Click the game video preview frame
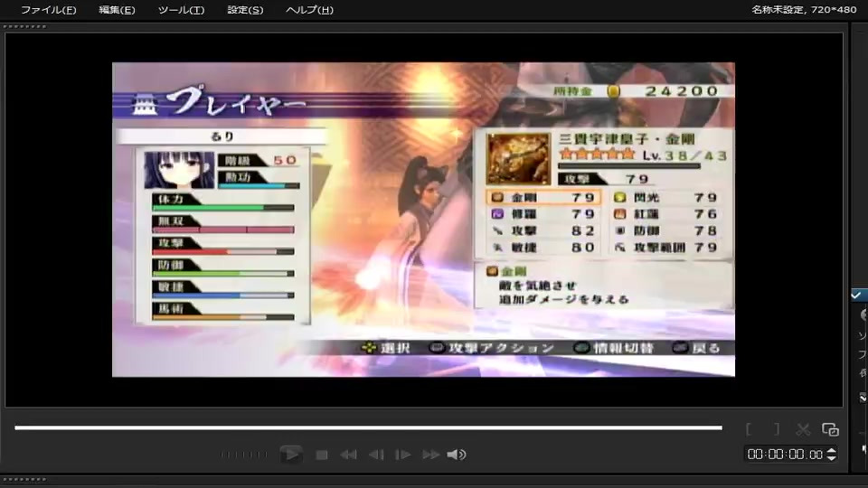 [x=423, y=220]
